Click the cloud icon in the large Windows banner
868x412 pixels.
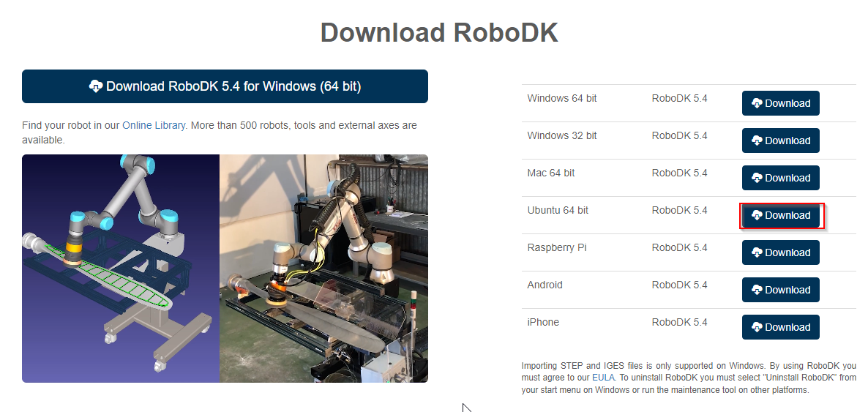[x=96, y=86]
